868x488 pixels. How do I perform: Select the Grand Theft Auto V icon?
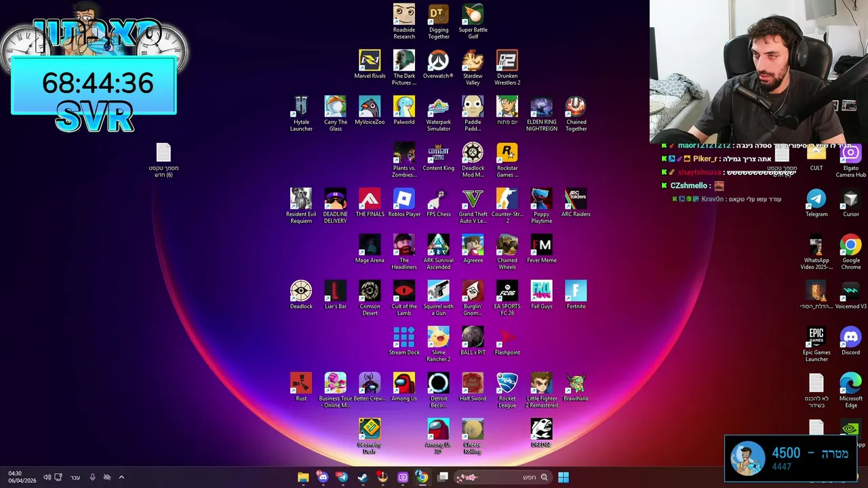click(473, 205)
